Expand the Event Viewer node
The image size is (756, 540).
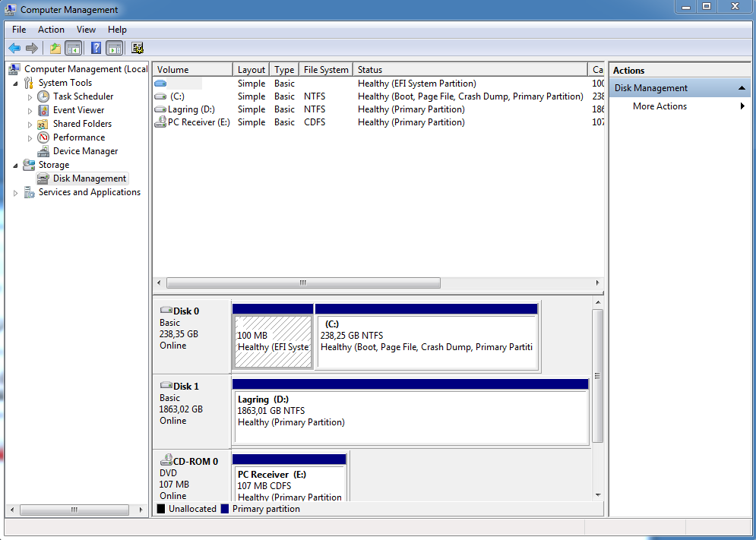[30, 111]
